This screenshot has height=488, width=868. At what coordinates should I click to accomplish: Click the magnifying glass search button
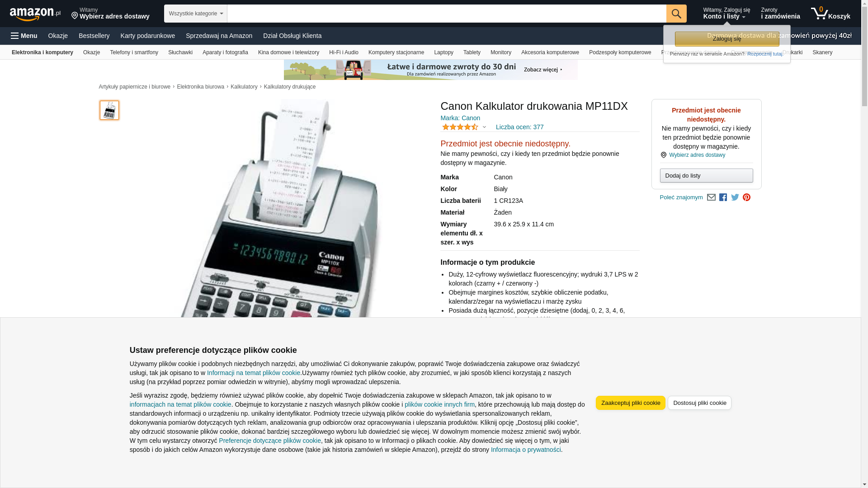pyautogui.click(x=676, y=14)
